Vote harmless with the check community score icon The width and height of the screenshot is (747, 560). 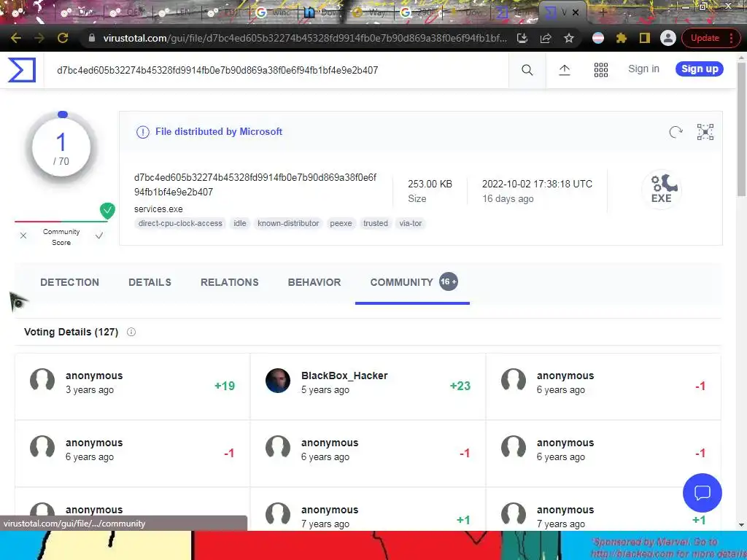(99, 236)
